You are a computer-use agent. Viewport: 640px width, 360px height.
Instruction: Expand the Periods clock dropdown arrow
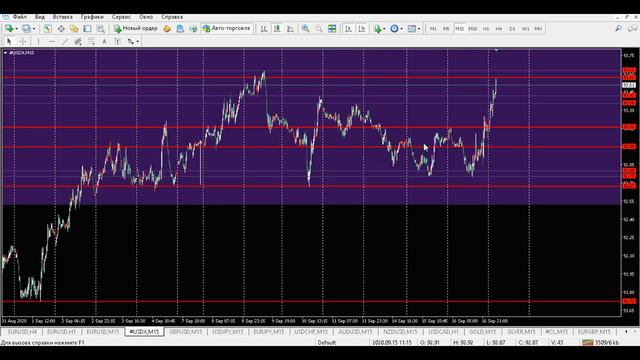[401, 29]
